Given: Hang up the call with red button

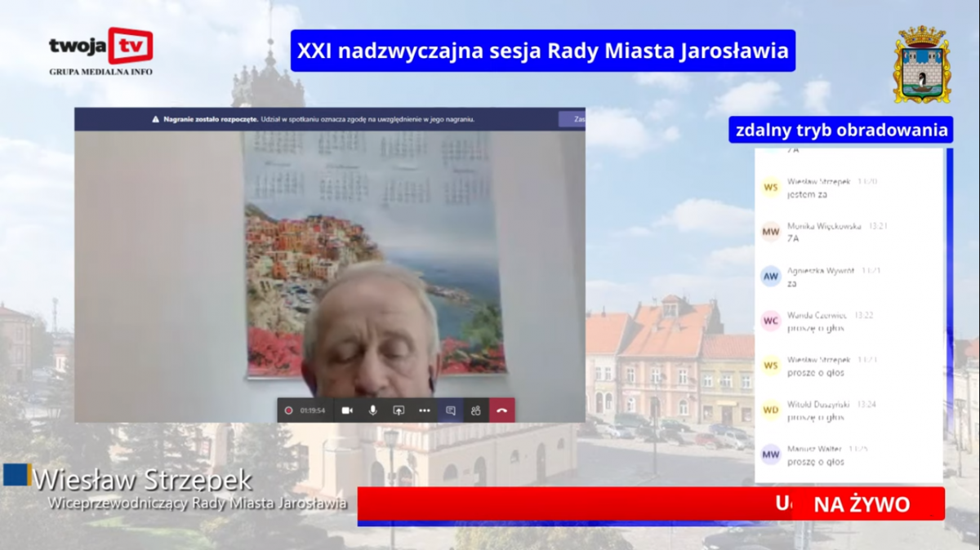Looking at the screenshot, I should click(501, 410).
